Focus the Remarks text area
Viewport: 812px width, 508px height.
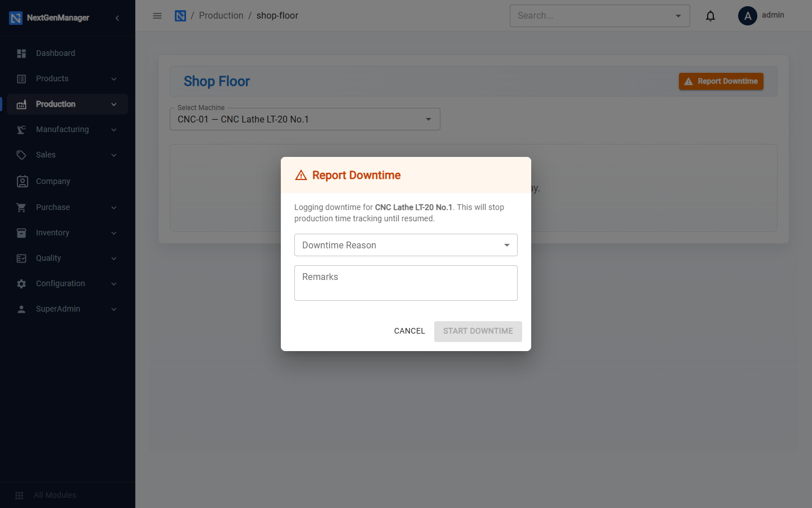(406, 283)
